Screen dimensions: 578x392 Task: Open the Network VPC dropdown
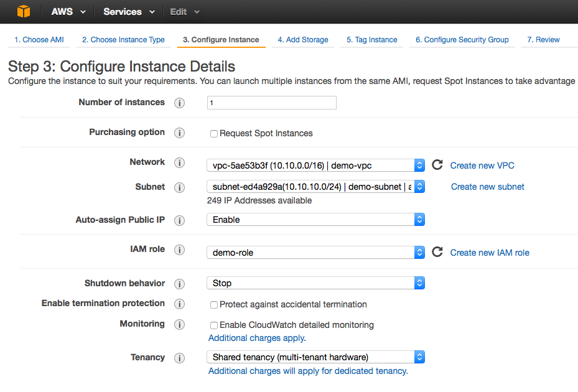click(x=315, y=166)
